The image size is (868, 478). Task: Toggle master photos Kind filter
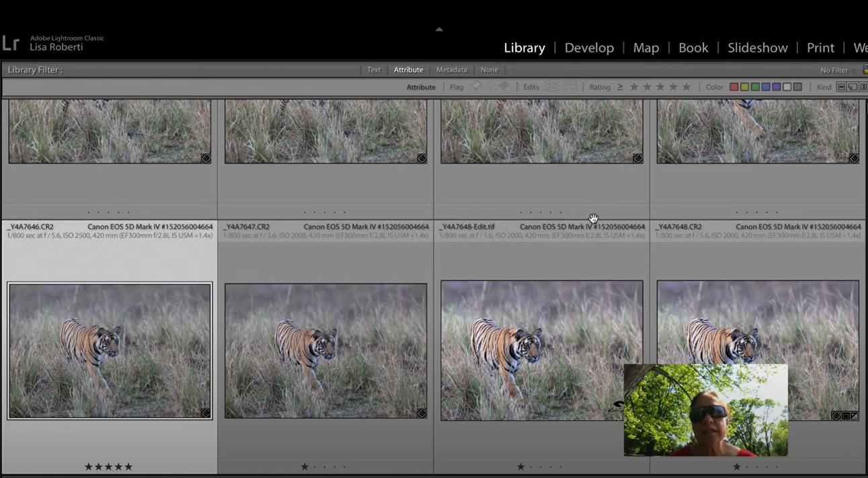pyautogui.click(x=841, y=87)
